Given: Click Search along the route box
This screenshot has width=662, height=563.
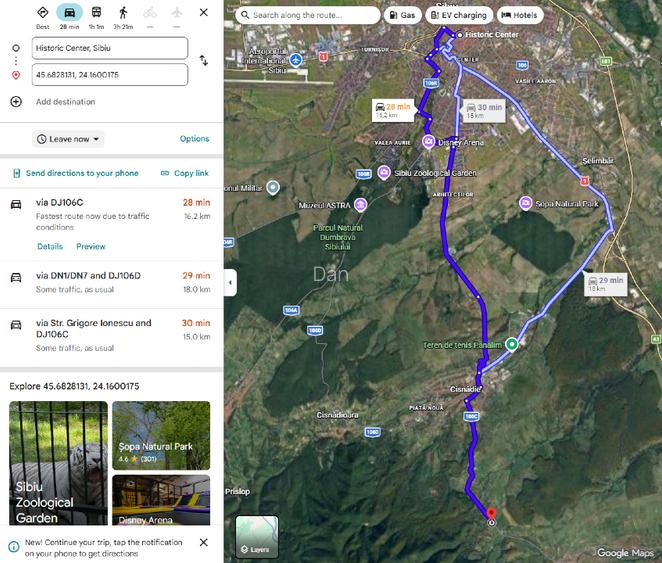Looking at the screenshot, I should point(308,15).
